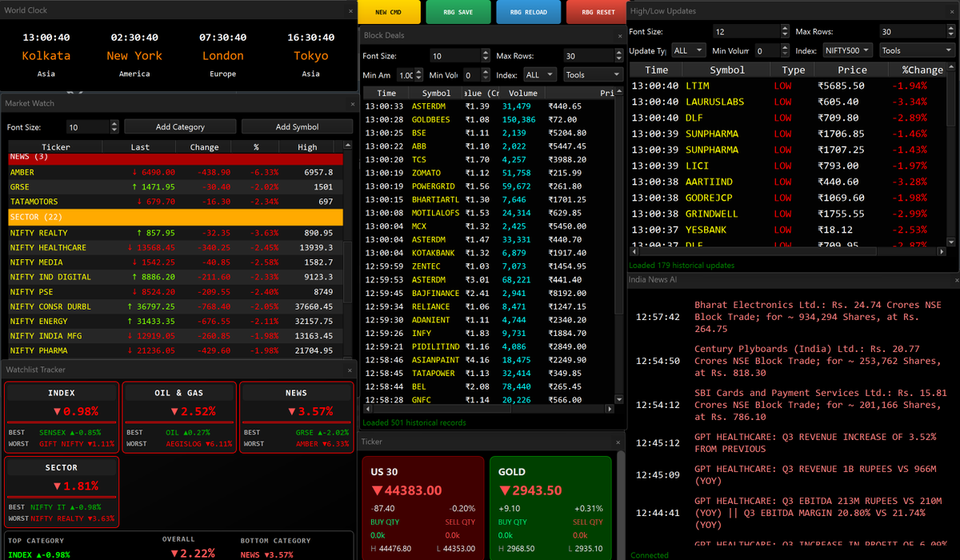Click the Block Deals Min Amount field
Viewport: 960px width, 560px height.
(x=405, y=74)
